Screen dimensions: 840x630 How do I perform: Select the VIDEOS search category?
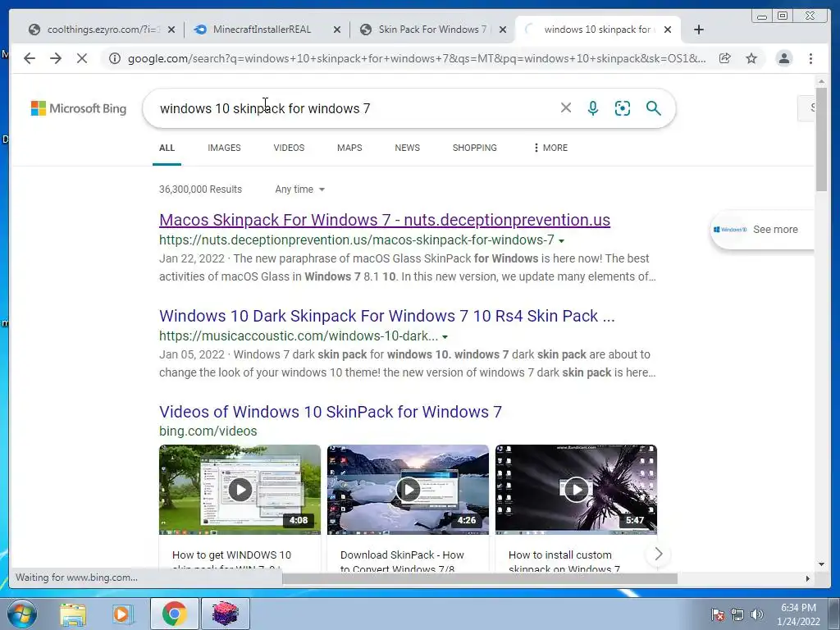tap(289, 148)
